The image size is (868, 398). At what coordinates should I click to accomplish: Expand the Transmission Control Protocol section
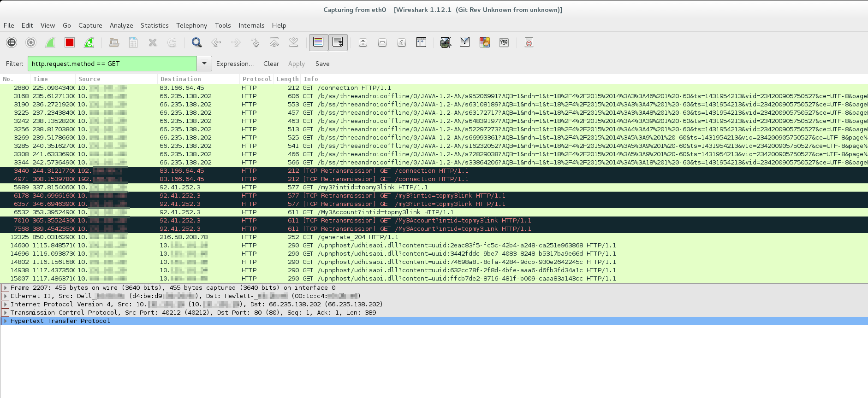tap(5, 313)
